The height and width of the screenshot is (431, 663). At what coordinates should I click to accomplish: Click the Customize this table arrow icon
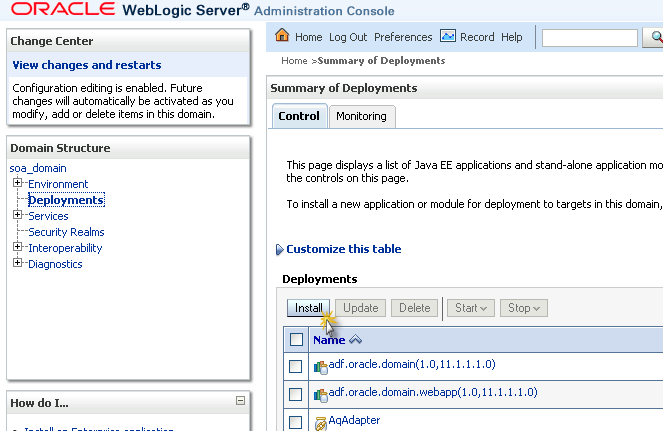279,250
